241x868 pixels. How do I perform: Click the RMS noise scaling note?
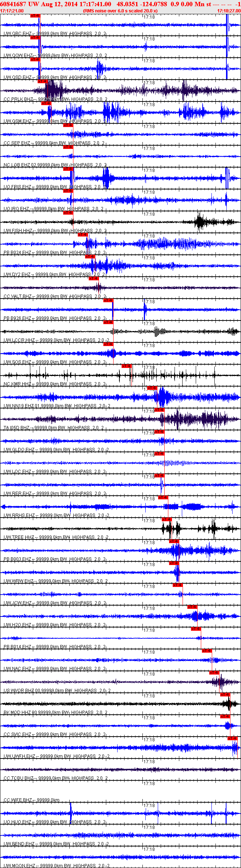coord(120,11)
